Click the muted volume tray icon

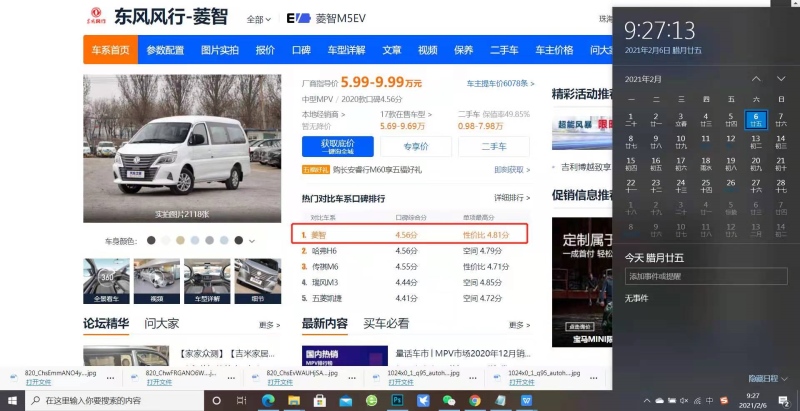pyautogui.click(x=685, y=401)
